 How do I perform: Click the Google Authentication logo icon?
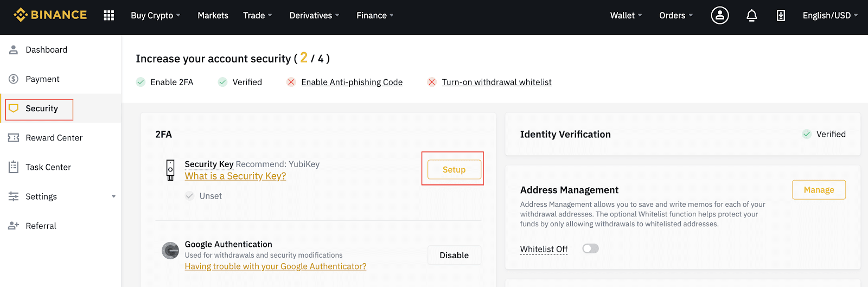[x=170, y=251]
